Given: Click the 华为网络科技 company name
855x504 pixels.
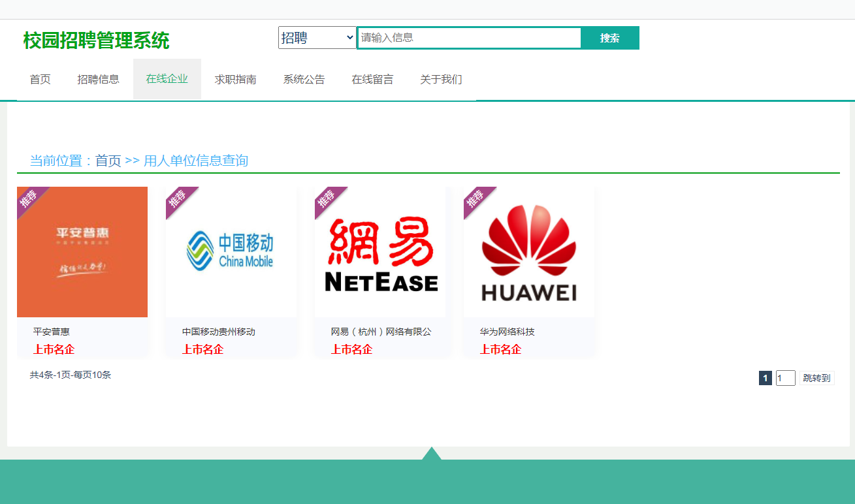Looking at the screenshot, I should tap(508, 332).
